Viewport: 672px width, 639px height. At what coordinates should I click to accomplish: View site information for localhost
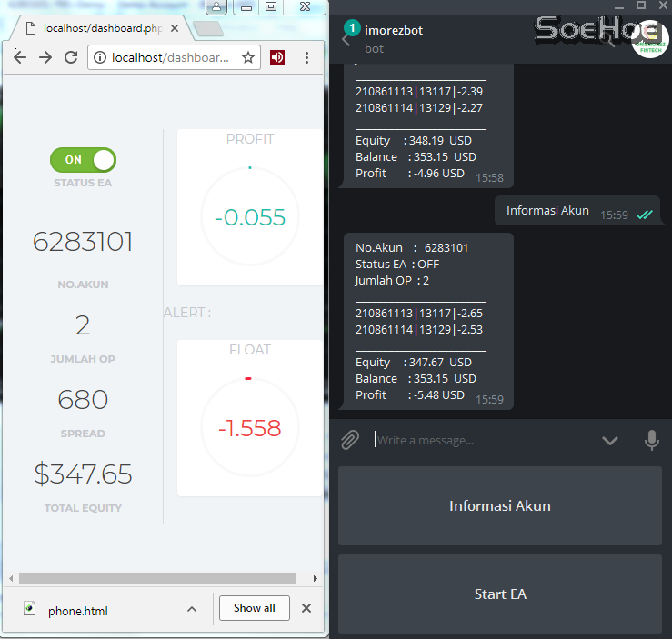[x=100, y=57]
